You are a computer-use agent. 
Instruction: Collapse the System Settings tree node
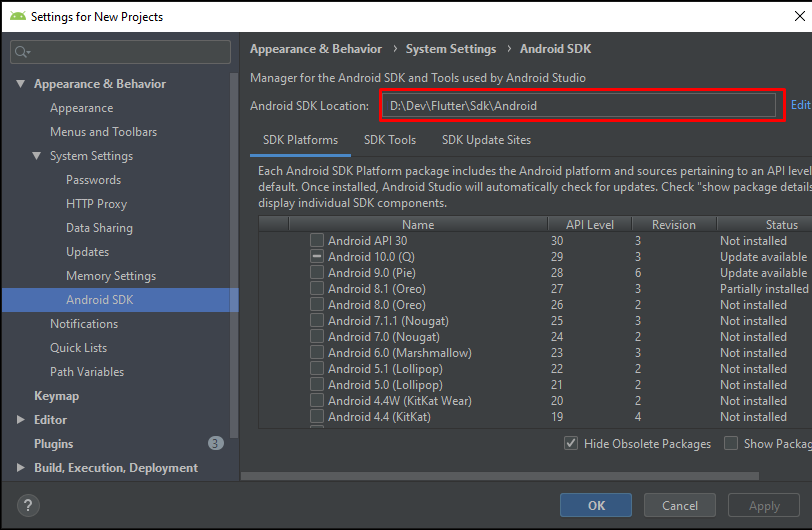pyautogui.click(x=37, y=156)
